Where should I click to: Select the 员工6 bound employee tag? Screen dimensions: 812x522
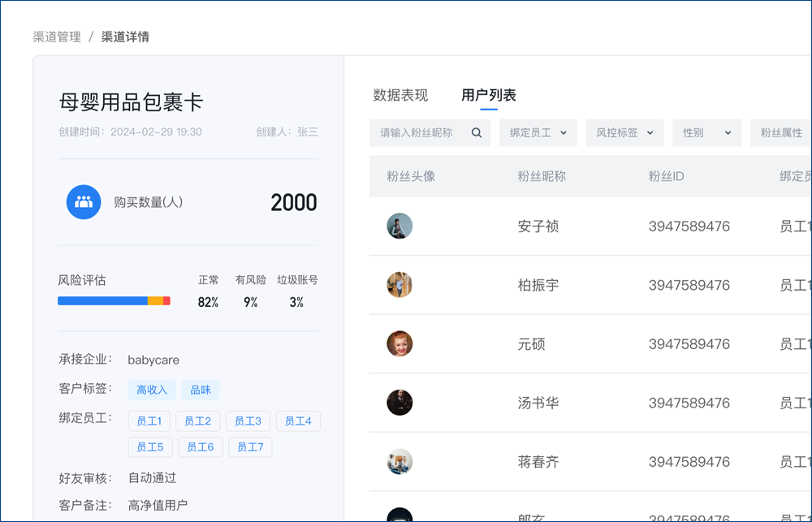click(201, 447)
